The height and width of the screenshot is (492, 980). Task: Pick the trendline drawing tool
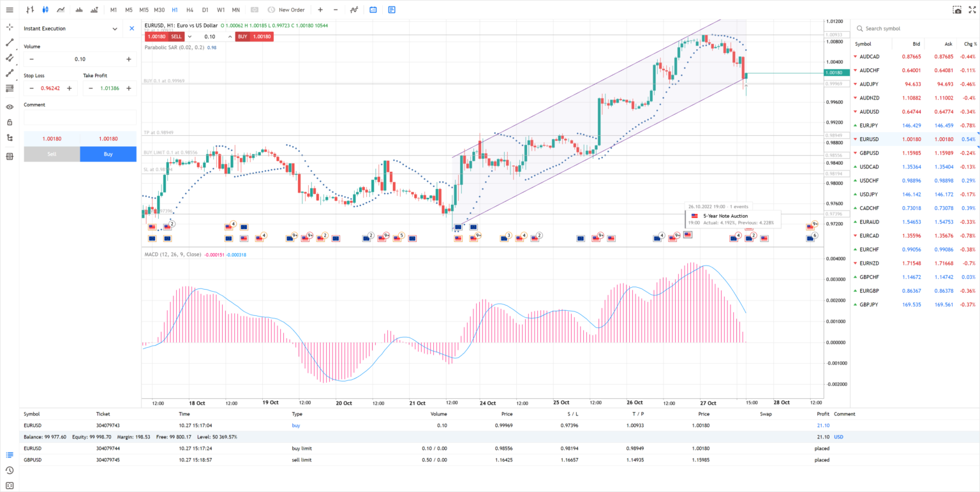click(10, 43)
